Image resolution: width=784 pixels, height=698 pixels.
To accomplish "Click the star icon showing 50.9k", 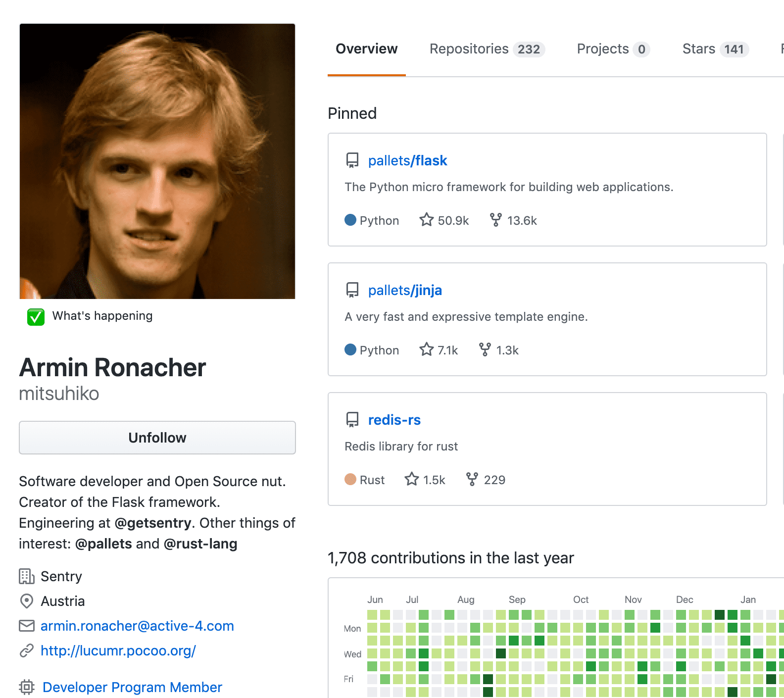I will [426, 219].
